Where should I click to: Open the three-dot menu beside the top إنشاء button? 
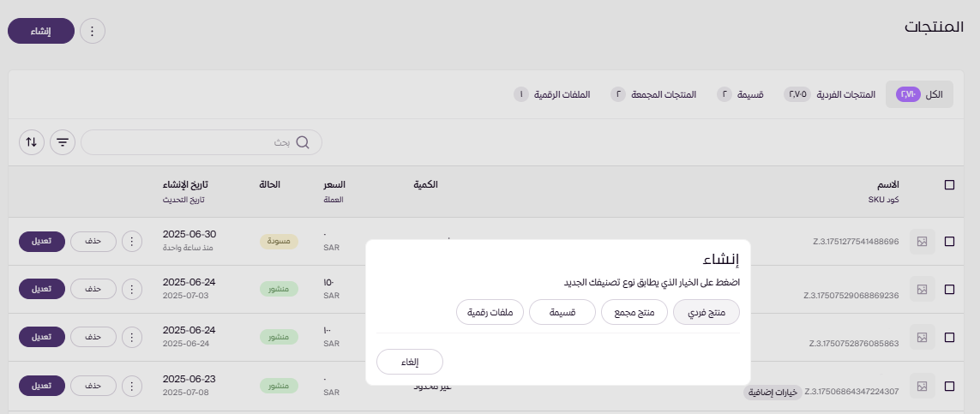pos(93,32)
